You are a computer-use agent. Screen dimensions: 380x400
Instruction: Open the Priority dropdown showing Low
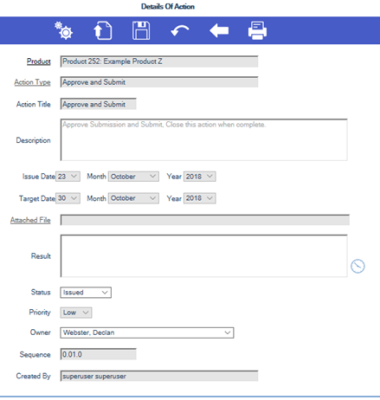coord(76,312)
